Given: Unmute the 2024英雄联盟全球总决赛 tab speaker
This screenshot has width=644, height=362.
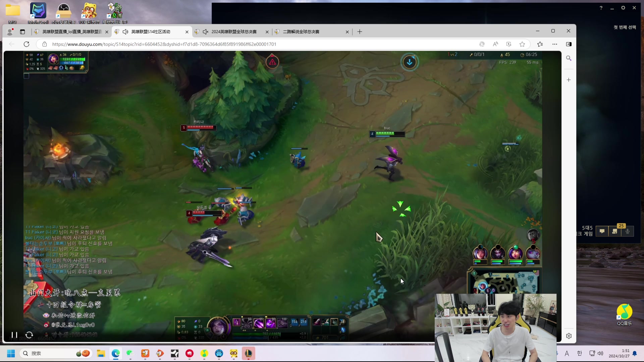Looking at the screenshot, I should (206, 32).
